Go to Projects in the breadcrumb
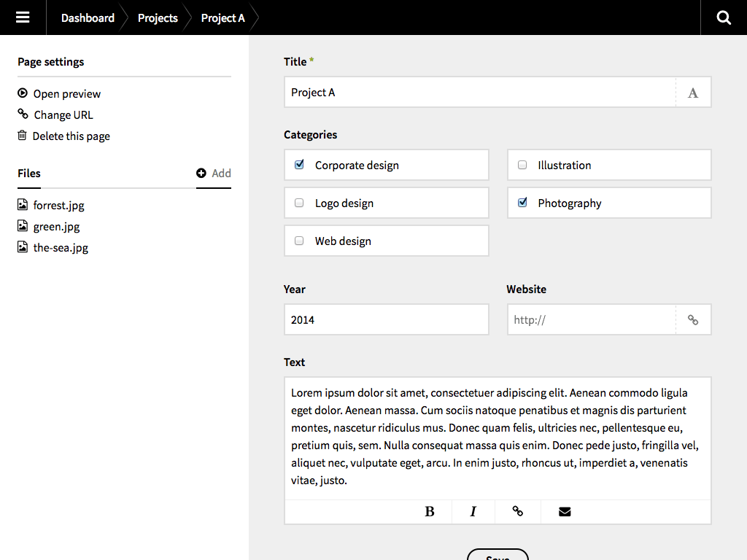The height and width of the screenshot is (560, 747). coord(158,18)
